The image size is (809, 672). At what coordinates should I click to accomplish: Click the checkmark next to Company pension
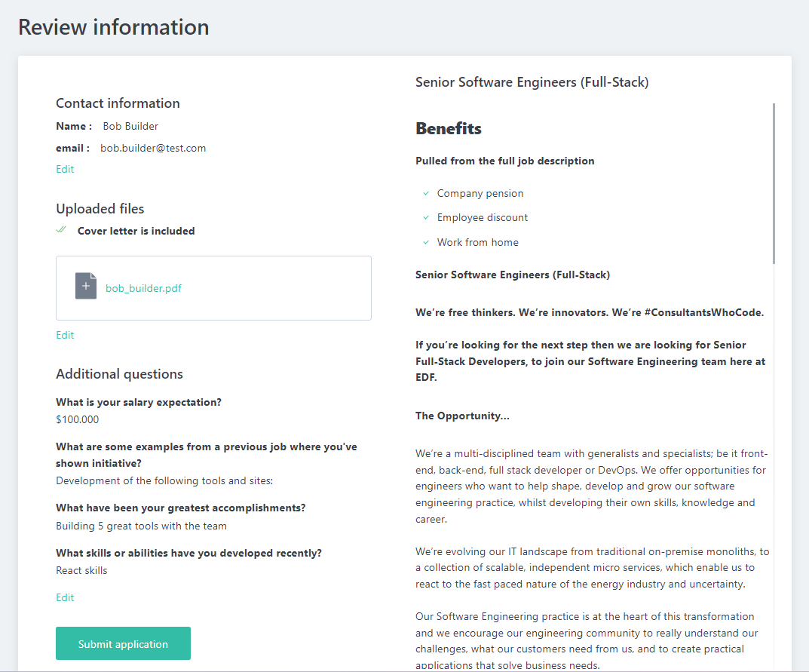point(426,194)
